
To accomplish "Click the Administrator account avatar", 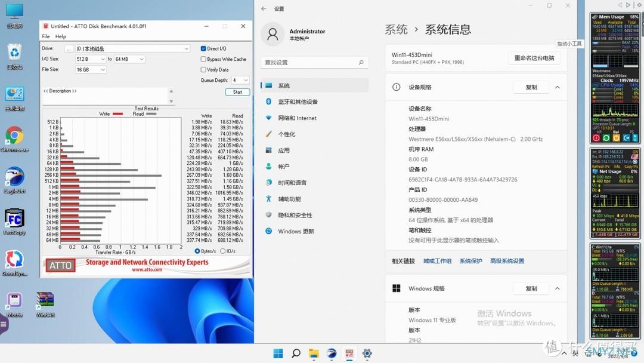I will pyautogui.click(x=273, y=34).
